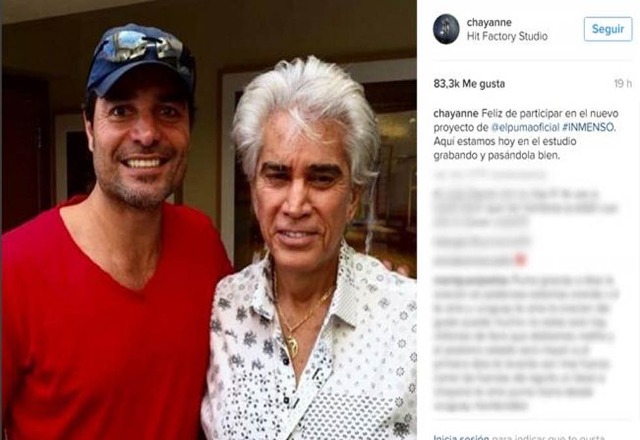The height and width of the screenshot is (440, 640).
Task: Click the blurred three-line comment below caption
Action: [526, 208]
